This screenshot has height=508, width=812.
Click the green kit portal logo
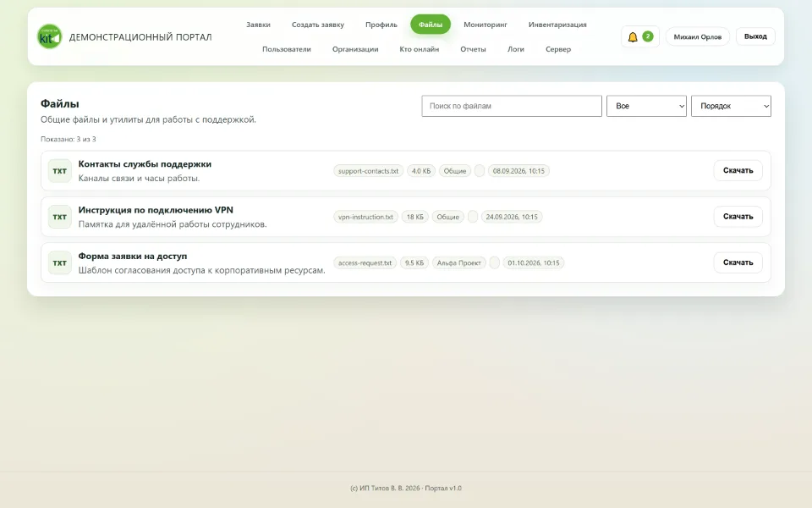tap(50, 36)
